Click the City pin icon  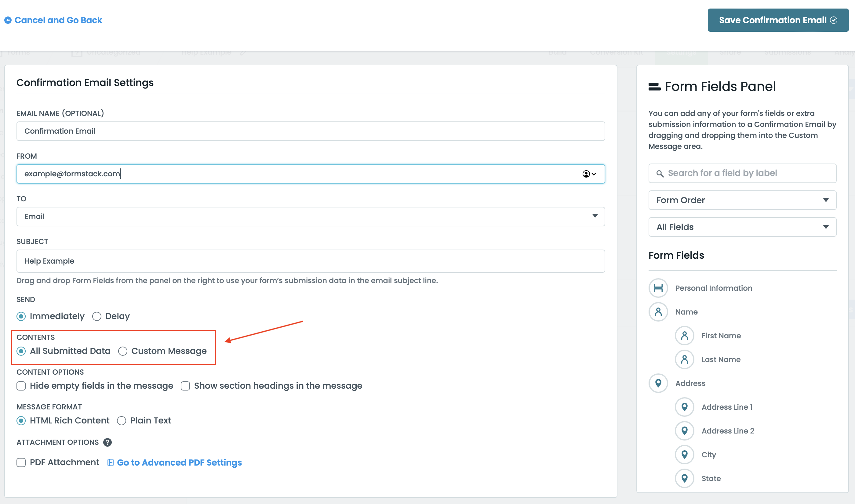click(684, 454)
